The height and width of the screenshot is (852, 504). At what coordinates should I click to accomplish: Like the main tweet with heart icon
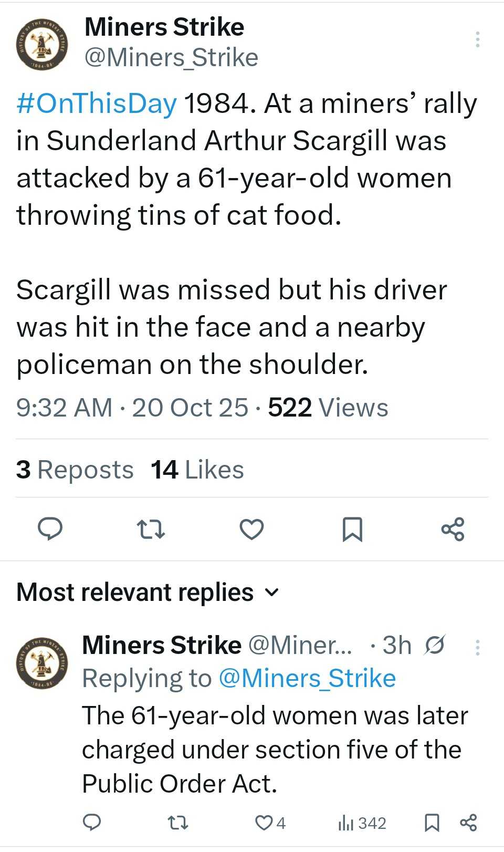[x=251, y=529]
